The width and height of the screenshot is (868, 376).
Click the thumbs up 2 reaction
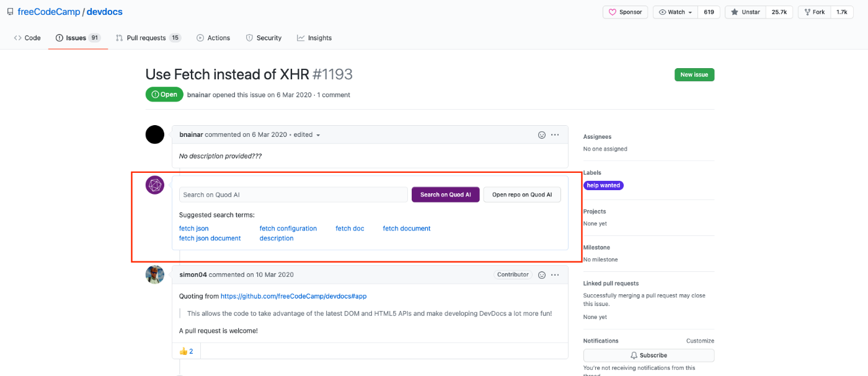[x=187, y=351]
